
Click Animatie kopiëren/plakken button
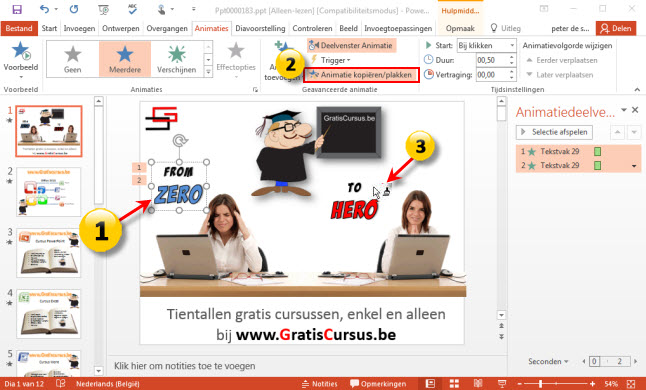361,75
